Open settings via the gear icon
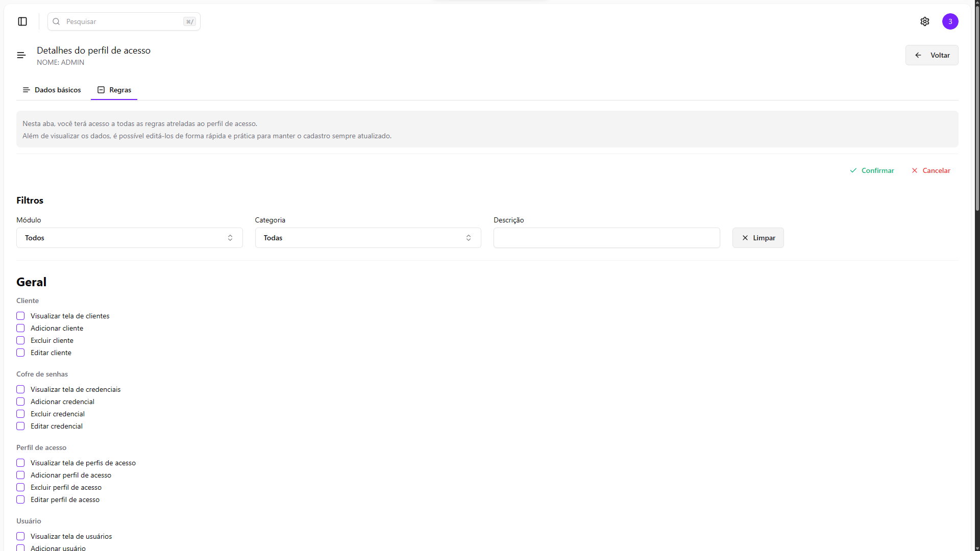This screenshot has height=551, width=980. click(925, 21)
